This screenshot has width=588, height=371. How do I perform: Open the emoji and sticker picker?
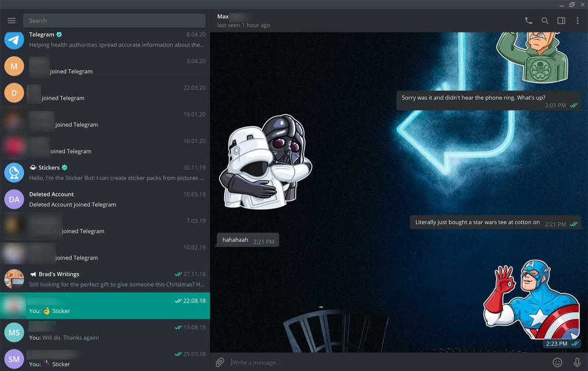[557, 362]
